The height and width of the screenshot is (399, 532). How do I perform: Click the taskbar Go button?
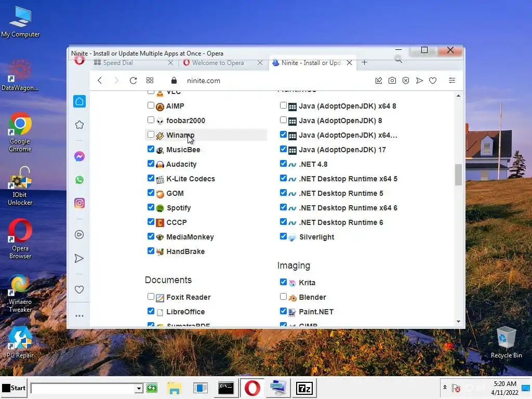(x=152, y=388)
